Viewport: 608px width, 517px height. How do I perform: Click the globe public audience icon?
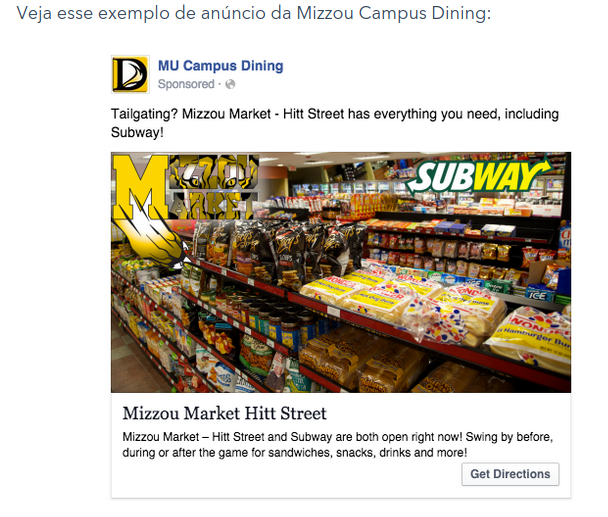coord(230,85)
